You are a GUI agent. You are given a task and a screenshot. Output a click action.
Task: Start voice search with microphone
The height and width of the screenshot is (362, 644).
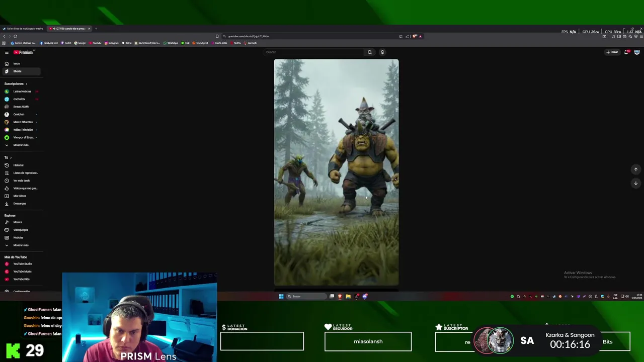(x=382, y=52)
